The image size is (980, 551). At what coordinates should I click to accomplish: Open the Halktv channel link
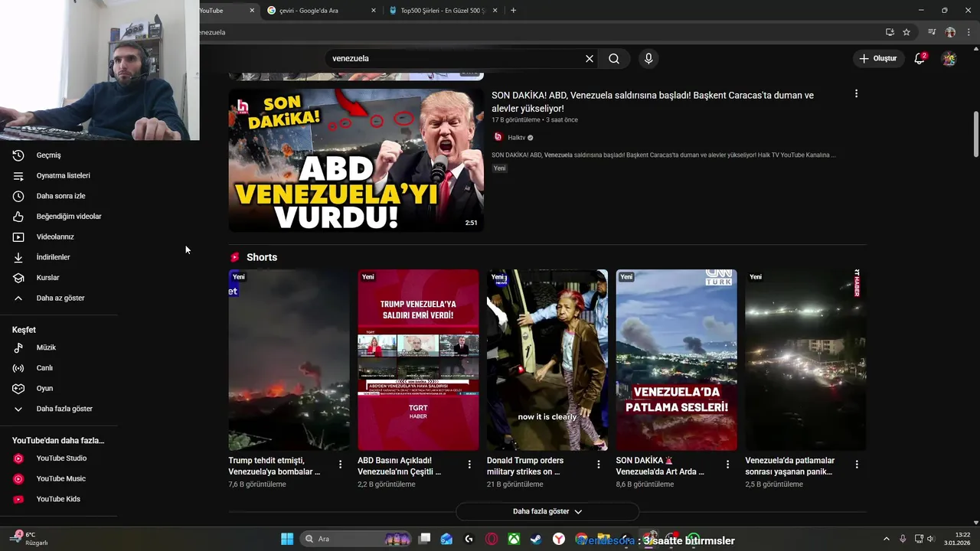pyautogui.click(x=517, y=138)
